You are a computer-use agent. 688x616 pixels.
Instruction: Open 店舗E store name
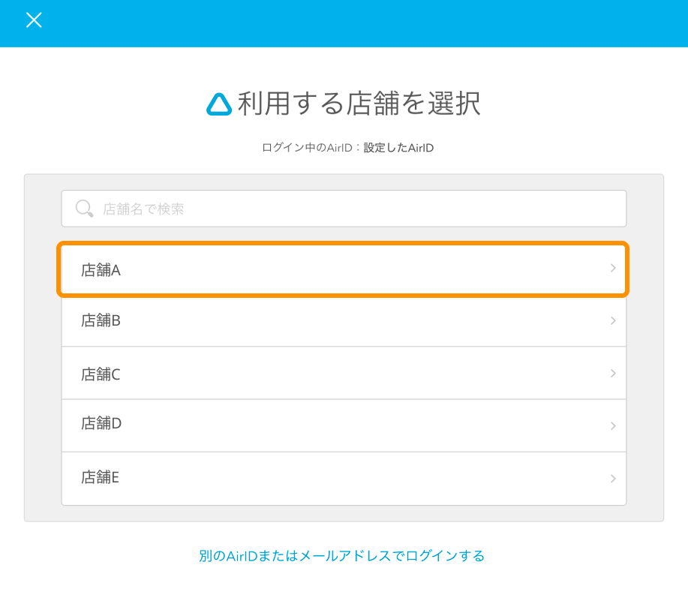101,476
